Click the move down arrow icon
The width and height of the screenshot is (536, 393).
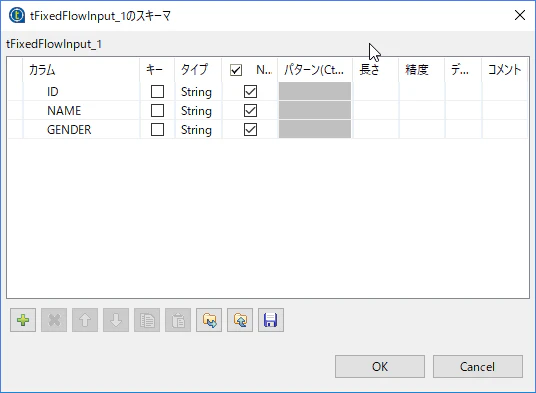tap(116, 320)
